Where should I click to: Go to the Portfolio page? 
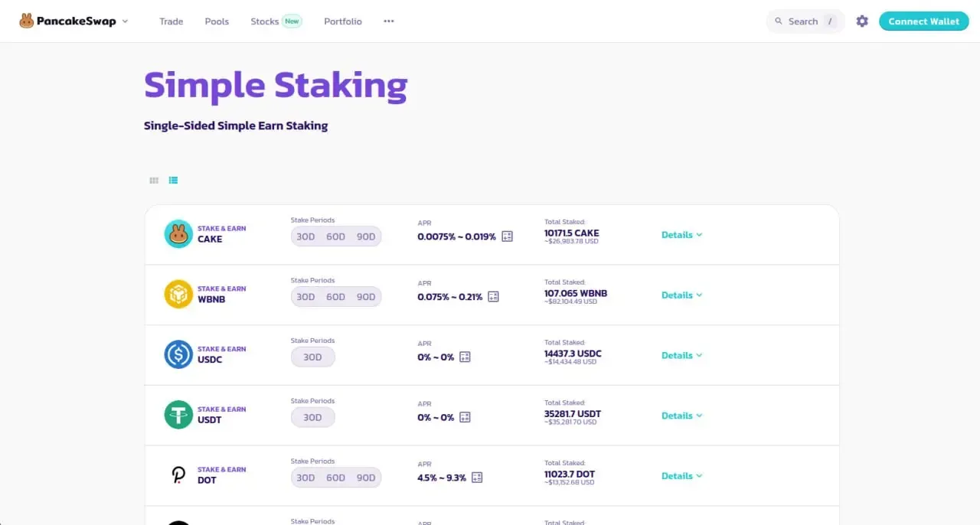point(343,21)
